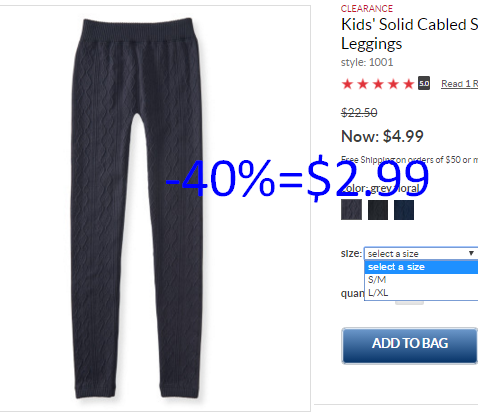Open the 'select a size' combo box
Viewport: 478px width, 418px height.
[x=421, y=254]
